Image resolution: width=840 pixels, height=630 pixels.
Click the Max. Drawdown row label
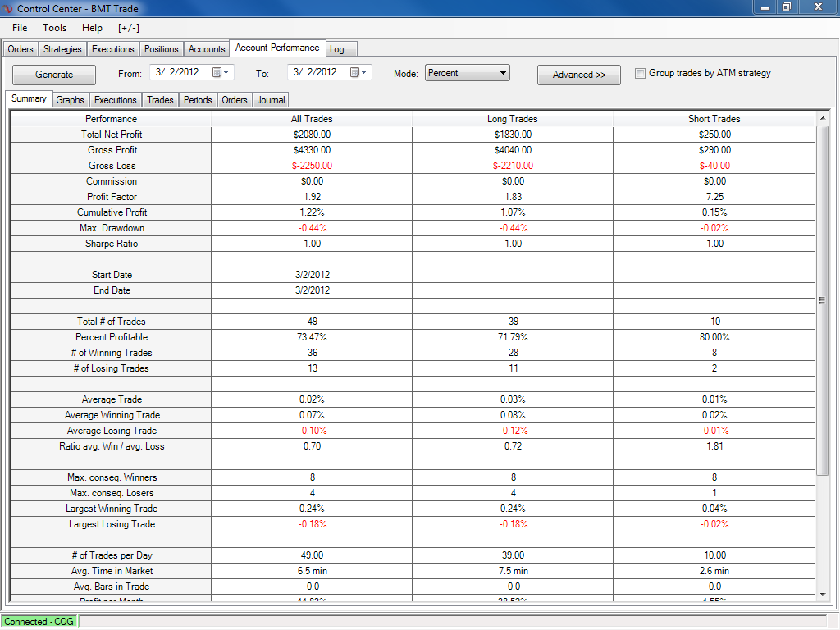112,228
